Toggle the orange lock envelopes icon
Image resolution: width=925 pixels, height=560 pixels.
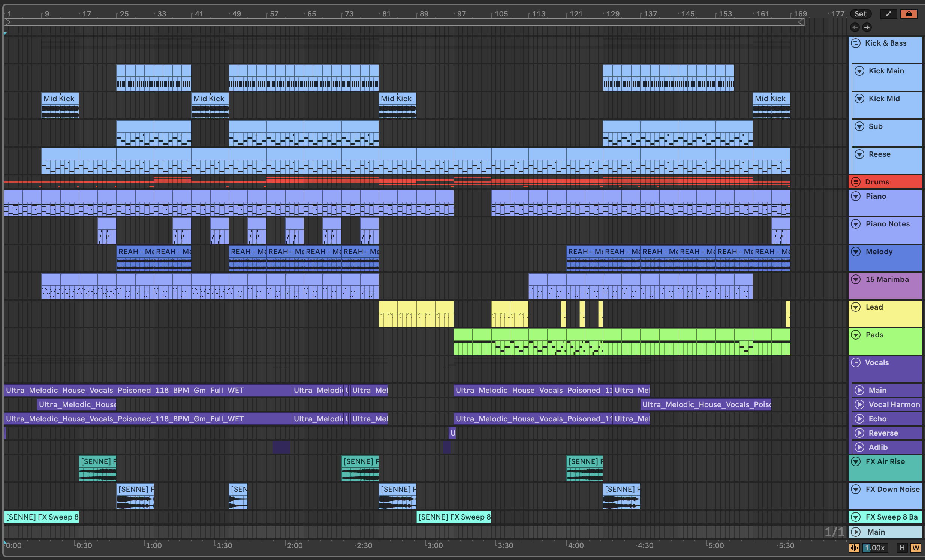(909, 14)
